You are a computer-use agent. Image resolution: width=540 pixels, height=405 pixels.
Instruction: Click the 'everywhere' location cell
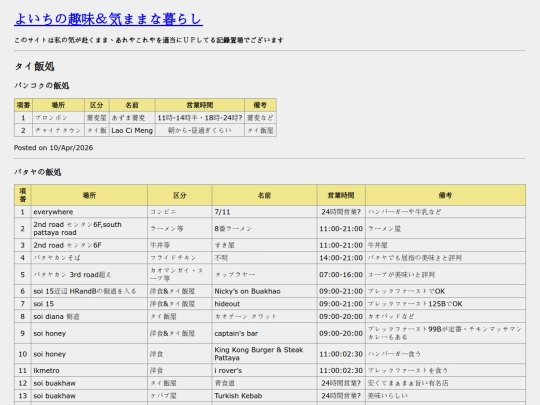[89, 212]
